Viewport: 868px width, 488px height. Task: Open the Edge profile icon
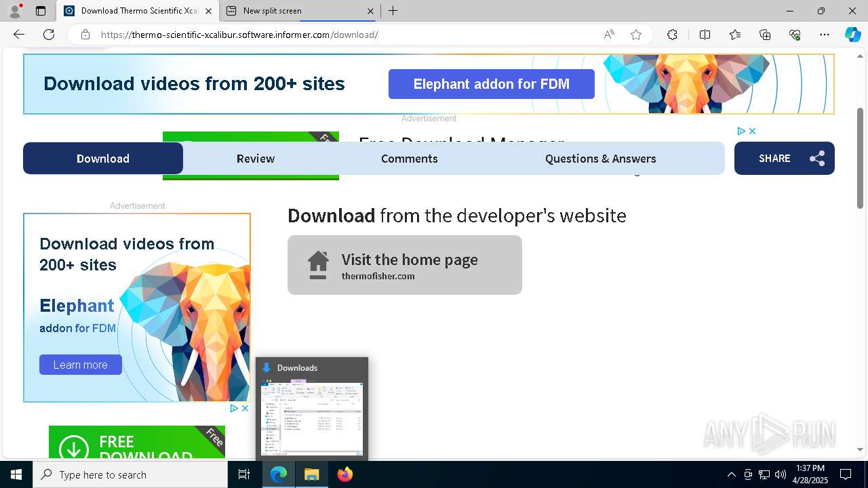click(14, 11)
